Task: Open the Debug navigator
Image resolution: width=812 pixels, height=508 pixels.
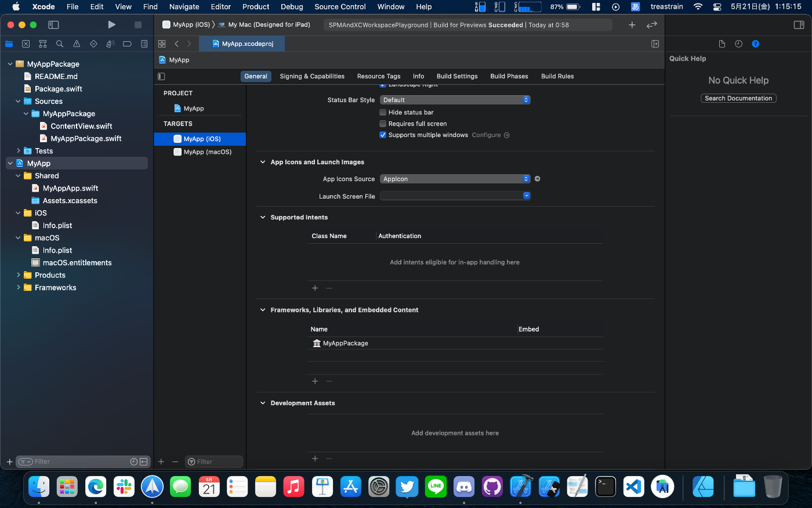Action: tap(110, 44)
